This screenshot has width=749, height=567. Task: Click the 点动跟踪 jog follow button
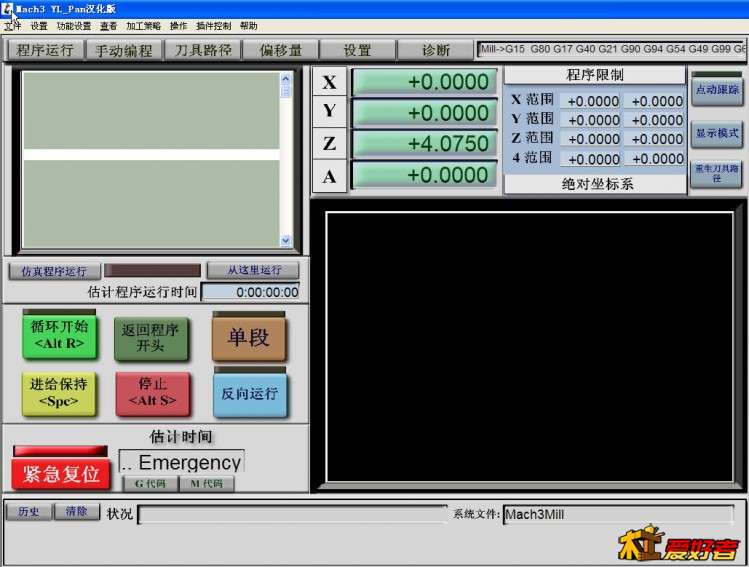(716, 90)
